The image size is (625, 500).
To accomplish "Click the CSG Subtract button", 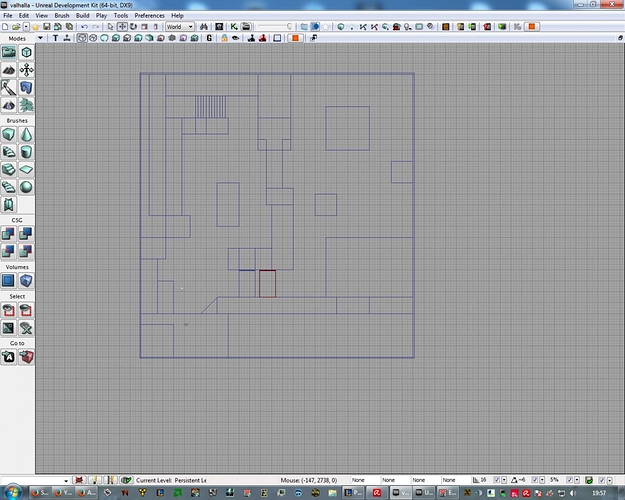I will point(26,234).
